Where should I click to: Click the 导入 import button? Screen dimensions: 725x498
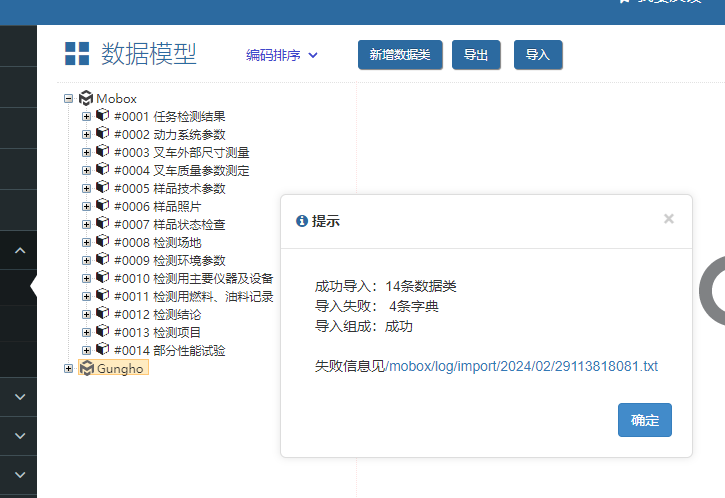(x=538, y=55)
